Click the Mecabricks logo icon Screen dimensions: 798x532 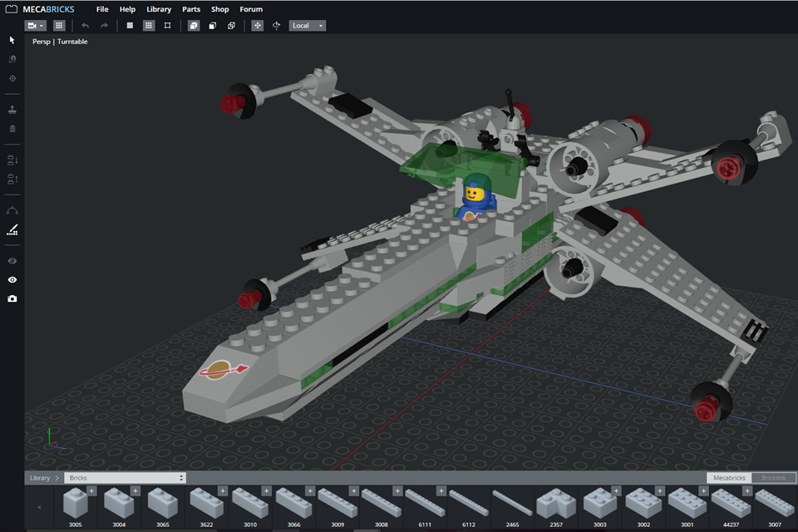[11, 9]
